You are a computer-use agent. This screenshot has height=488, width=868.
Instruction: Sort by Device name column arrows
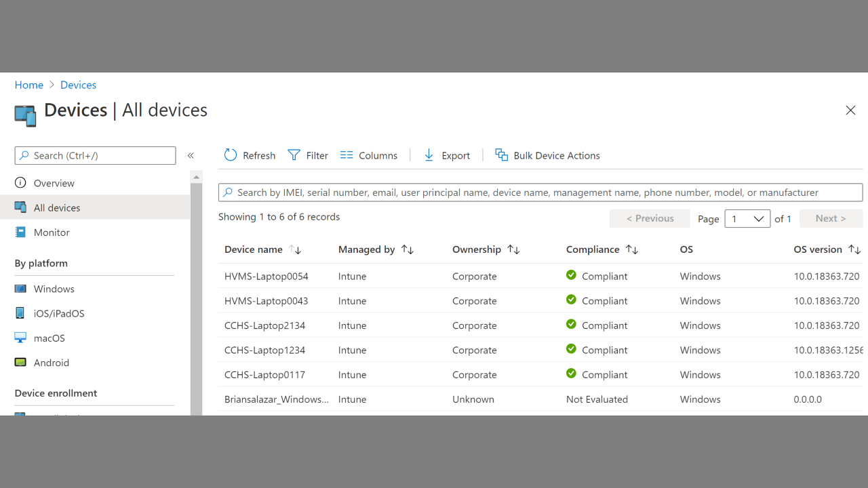pos(295,249)
